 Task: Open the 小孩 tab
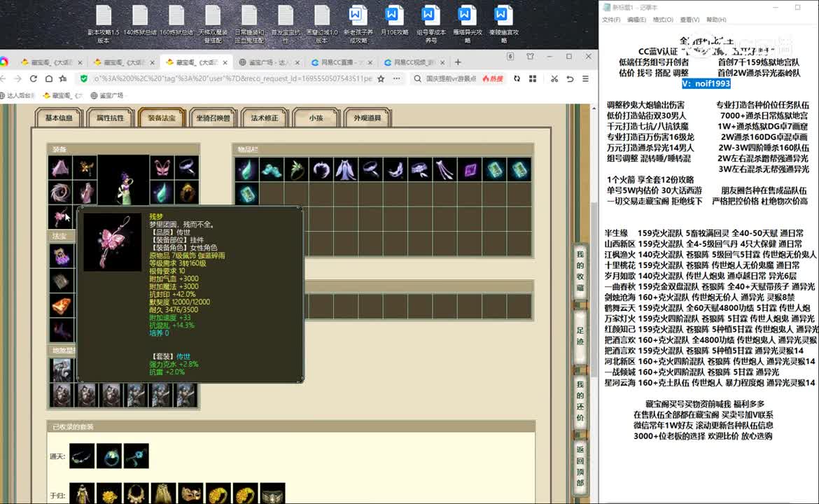316,118
